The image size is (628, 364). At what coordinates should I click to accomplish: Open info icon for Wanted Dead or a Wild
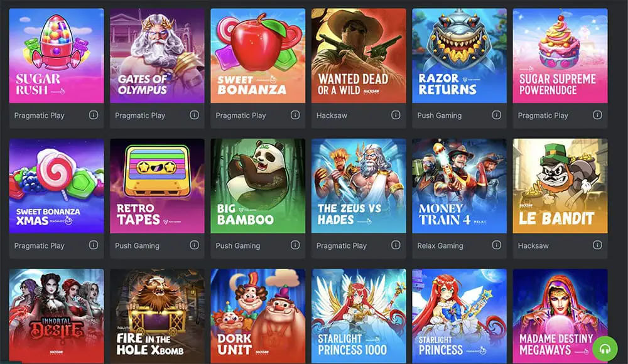click(396, 115)
